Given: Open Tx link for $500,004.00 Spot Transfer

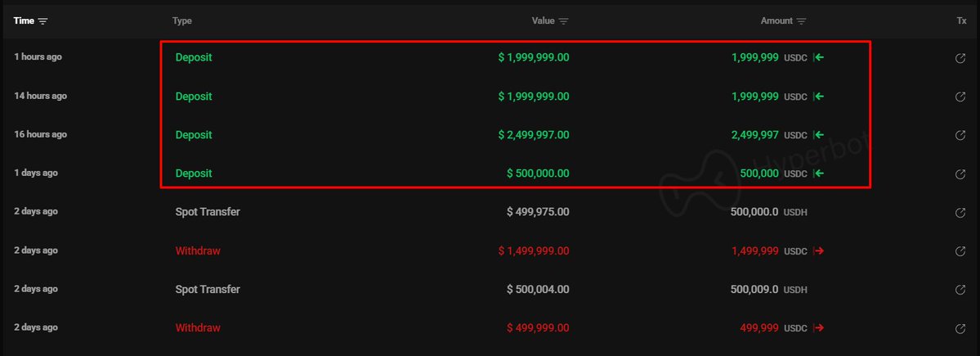Looking at the screenshot, I should coord(960,290).
